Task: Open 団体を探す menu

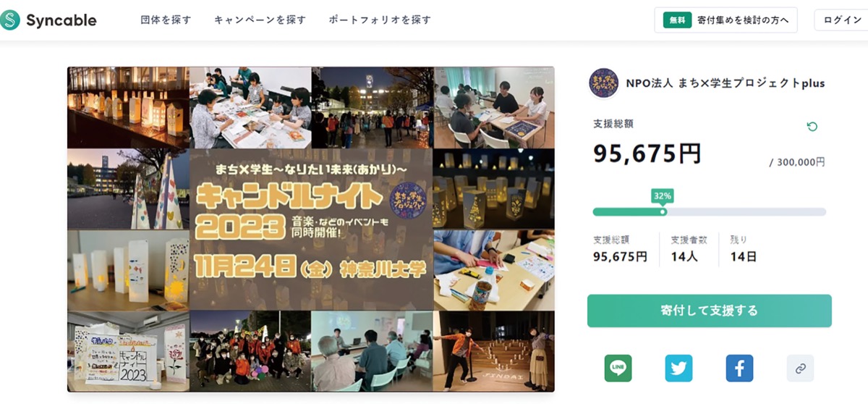Action: 166,20
